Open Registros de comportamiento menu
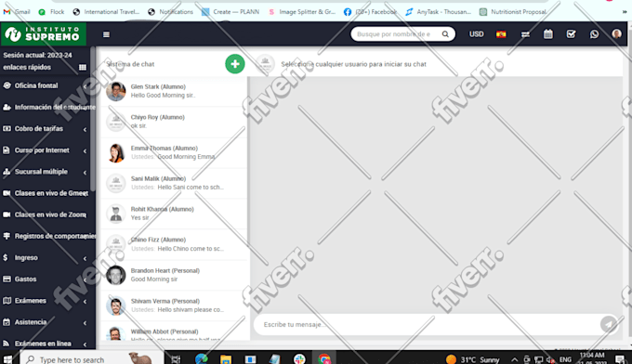This screenshot has width=632, height=364. pyautogui.click(x=47, y=236)
